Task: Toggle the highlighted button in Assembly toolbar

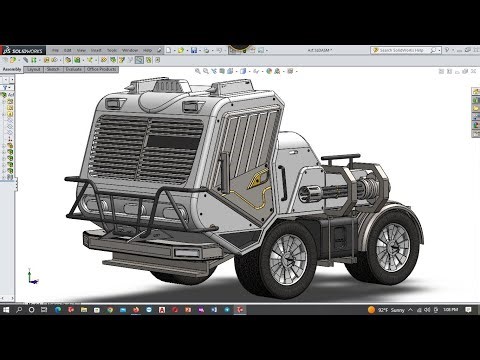Action: tap(139, 60)
